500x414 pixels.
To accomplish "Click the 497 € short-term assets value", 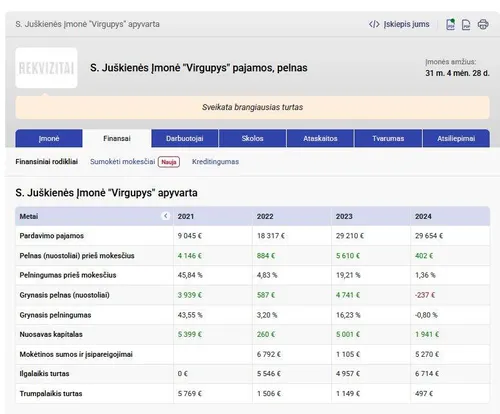I will (424, 393).
